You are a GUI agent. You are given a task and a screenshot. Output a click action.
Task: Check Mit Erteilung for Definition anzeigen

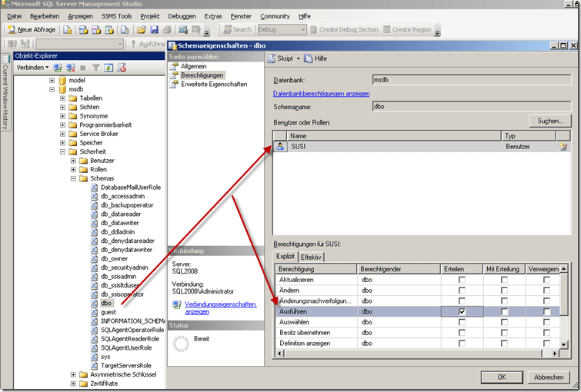coord(504,344)
